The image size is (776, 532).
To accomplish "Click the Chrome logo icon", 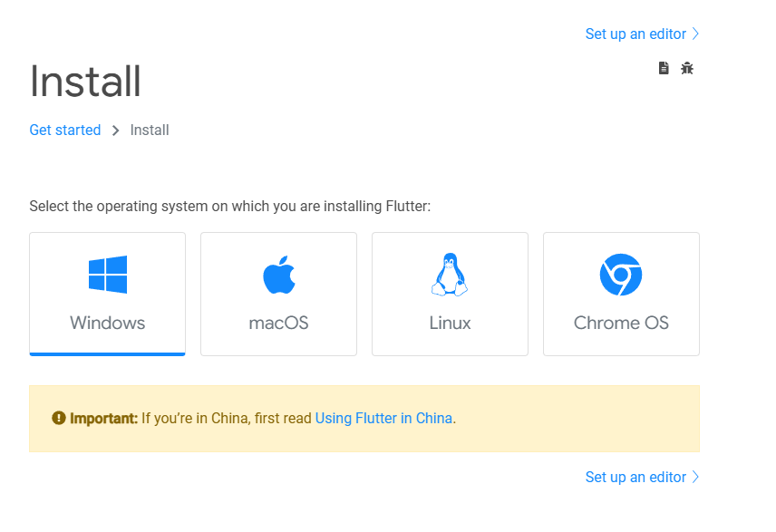I will (621, 275).
